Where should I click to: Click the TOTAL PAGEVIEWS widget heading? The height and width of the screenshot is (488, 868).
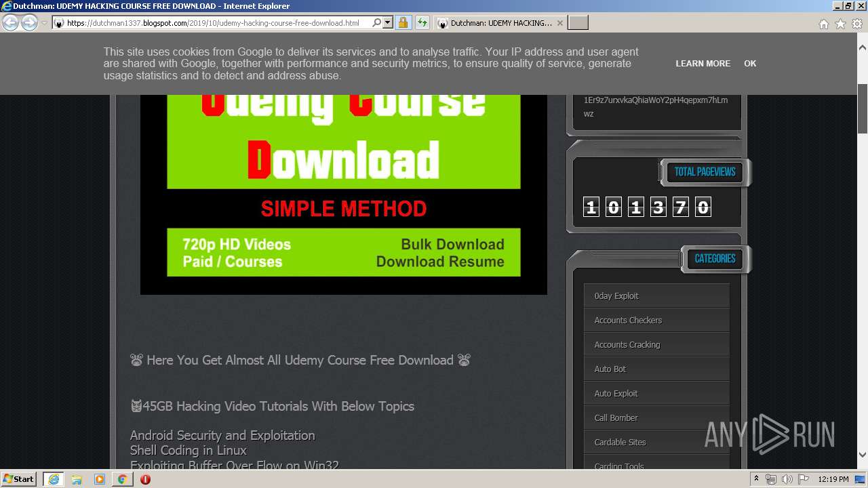coord(705,171)
